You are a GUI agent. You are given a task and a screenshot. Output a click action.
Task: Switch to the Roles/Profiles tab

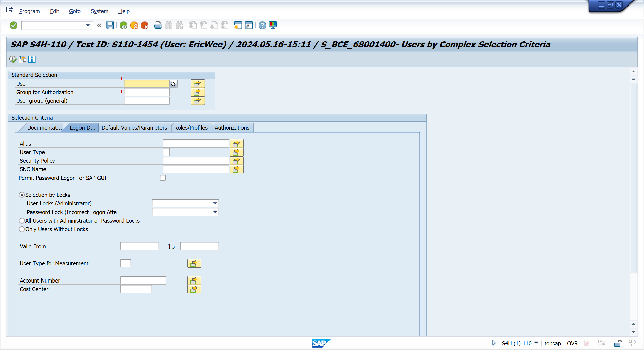(x=191, y=128)
